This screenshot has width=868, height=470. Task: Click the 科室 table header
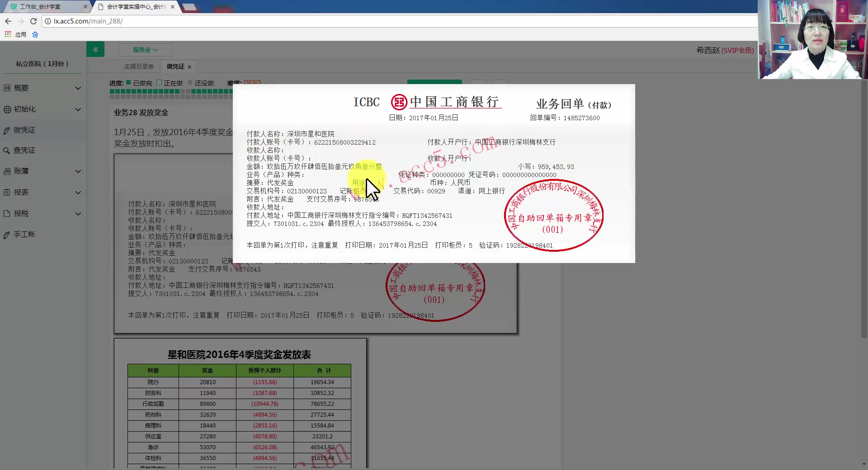coord(153,371)
